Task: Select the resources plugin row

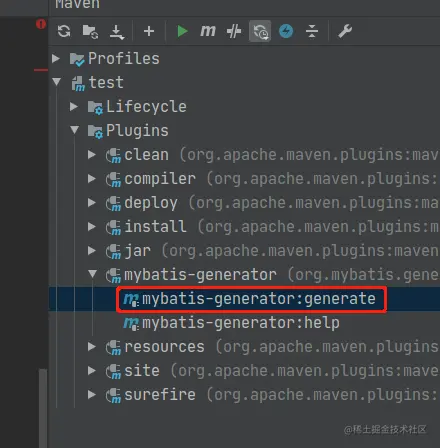Action: [244, 347]
